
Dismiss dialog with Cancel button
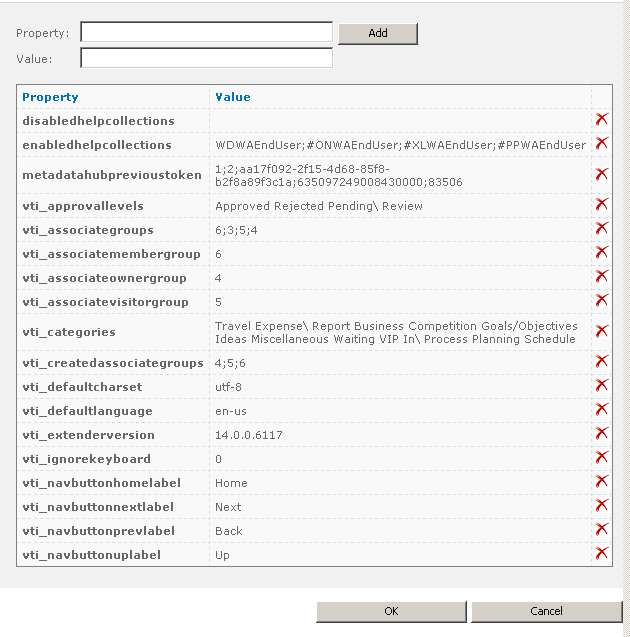pos(546,611)
